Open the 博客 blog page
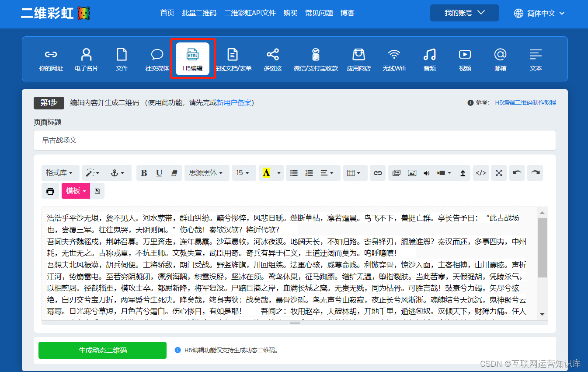Viewport: 588px width, 372px height. [x=348, y=13]
